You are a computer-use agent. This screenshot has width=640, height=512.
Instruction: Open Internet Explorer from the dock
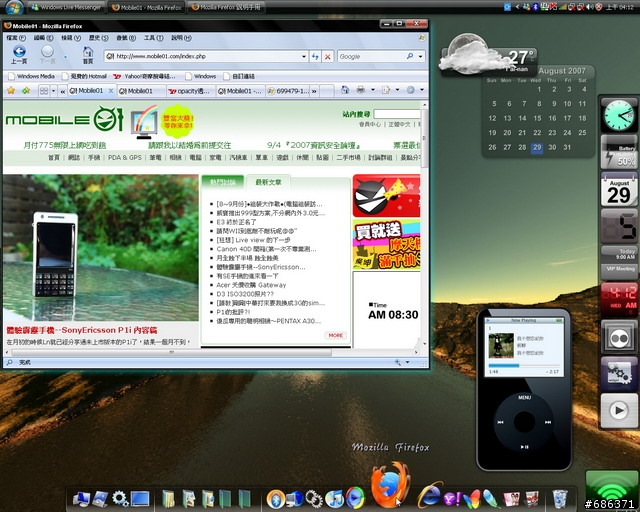tap(430, 495)
